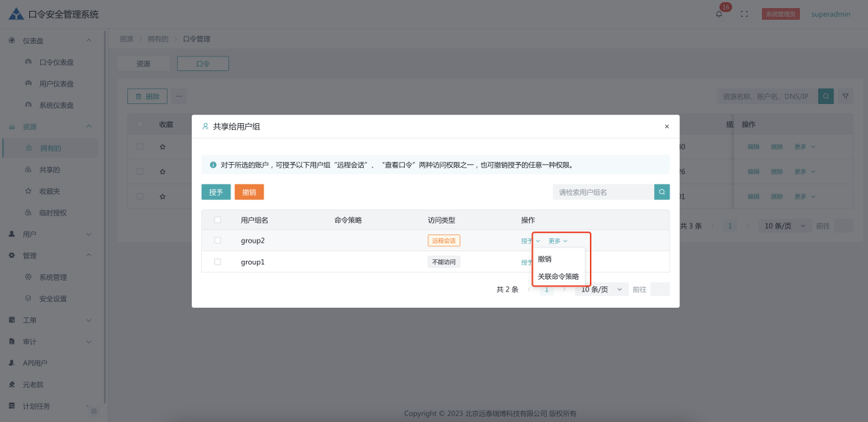Select 关联命令策略 from the dropdown menu

[558, 276]
